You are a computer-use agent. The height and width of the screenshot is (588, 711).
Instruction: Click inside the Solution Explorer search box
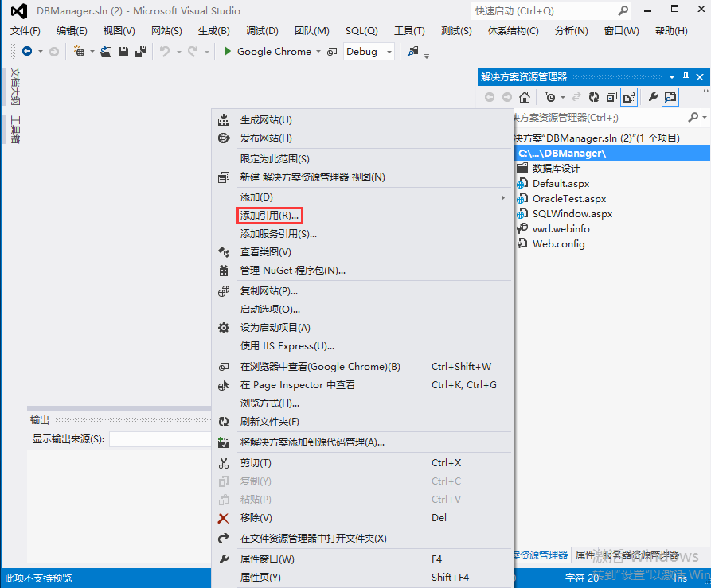point(597,117)
